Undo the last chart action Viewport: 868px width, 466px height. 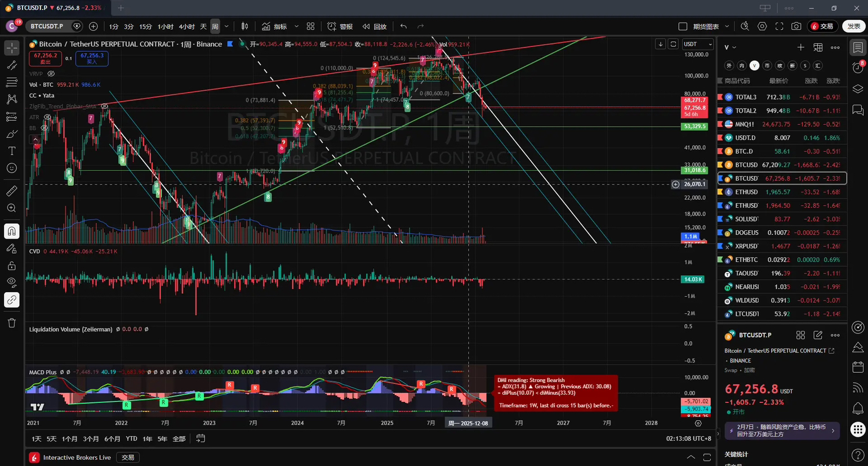click(403, 26)
